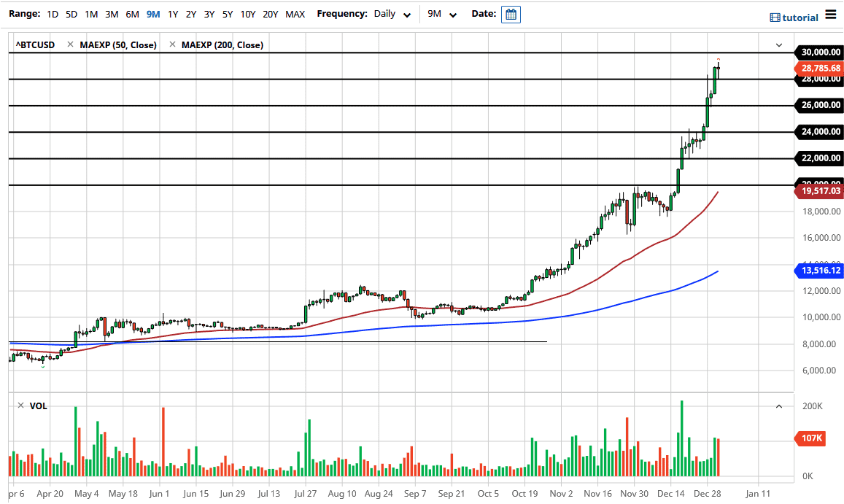Switch range to 10Y
The height and width of the screenshot is (504, 844).
(x=247, y=15)
